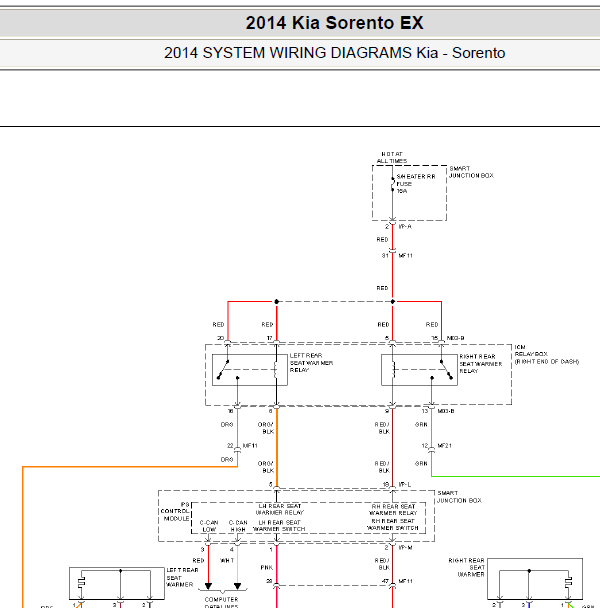The image size is (600, 608).
Task: Click the Left Rear Seat Warmer heating element
Action: (81, 582)
